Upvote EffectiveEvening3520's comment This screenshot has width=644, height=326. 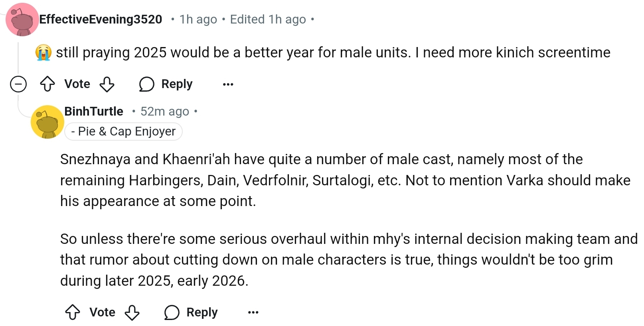pos(47,84)
